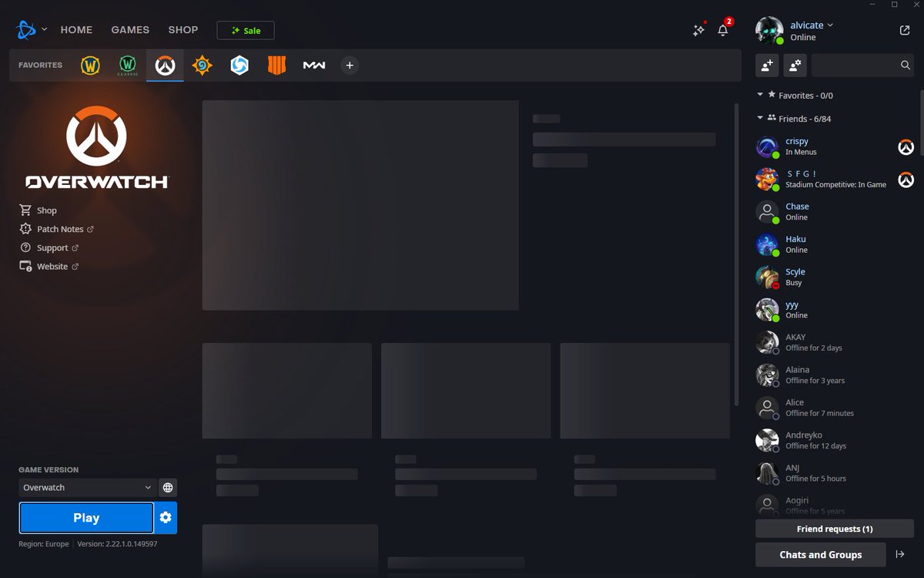Select offline friend ANJ
The height and width of the screenshot is (578, 924).
point(835,472)
